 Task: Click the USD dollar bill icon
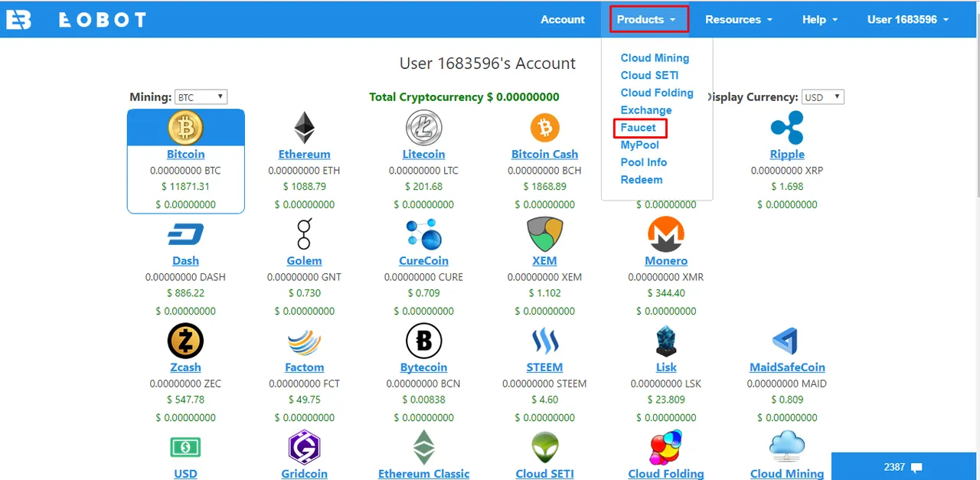(x=185, y=447)
